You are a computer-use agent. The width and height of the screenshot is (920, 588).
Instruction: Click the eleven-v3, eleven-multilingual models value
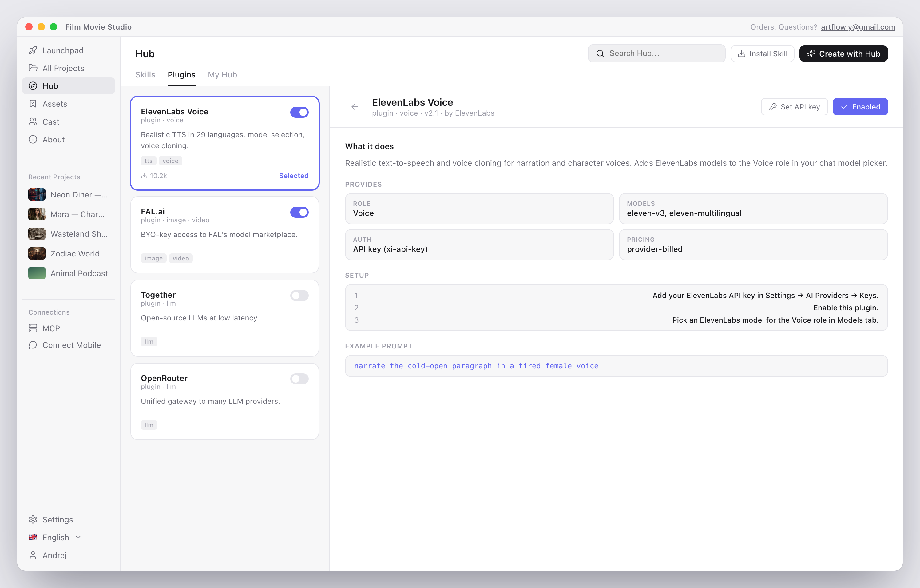(x=684, y=213)
